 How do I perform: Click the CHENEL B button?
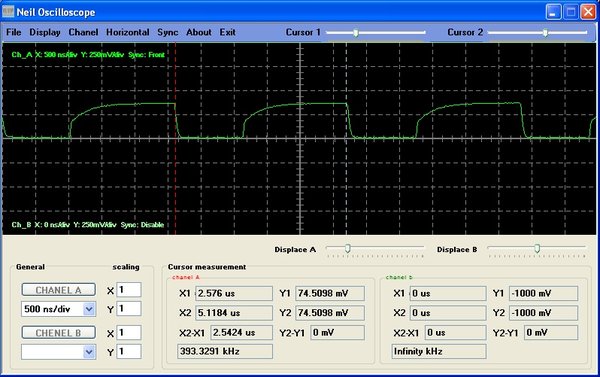59,333
